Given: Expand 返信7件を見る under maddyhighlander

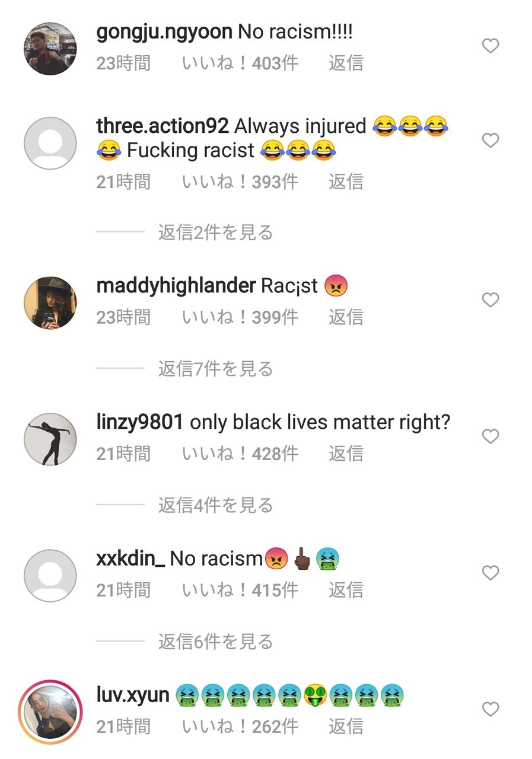Looking at the screenshot, I should pyautogui.click(x=215, y=369).
